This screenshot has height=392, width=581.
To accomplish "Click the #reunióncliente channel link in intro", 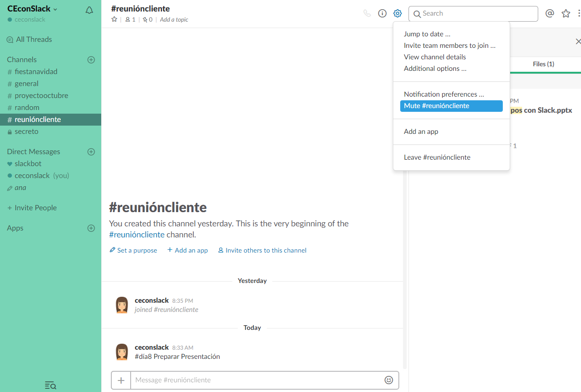I will [x=137, y=235].
